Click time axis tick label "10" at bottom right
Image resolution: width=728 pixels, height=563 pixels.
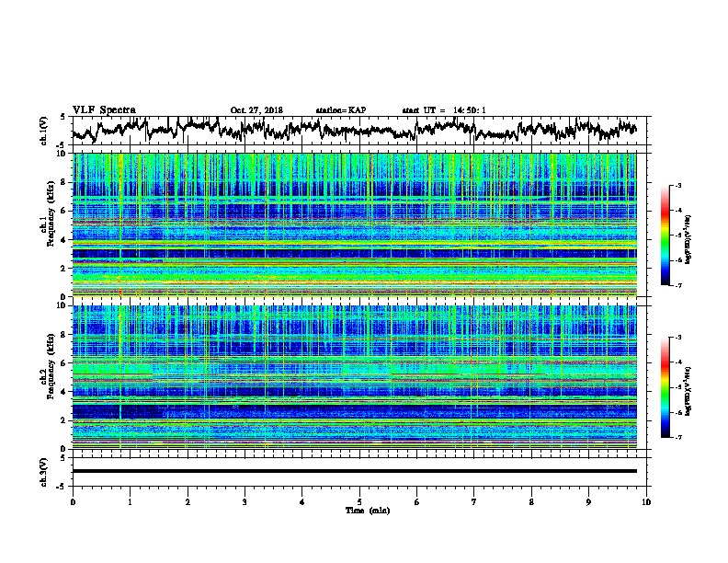tap(646, 502)
